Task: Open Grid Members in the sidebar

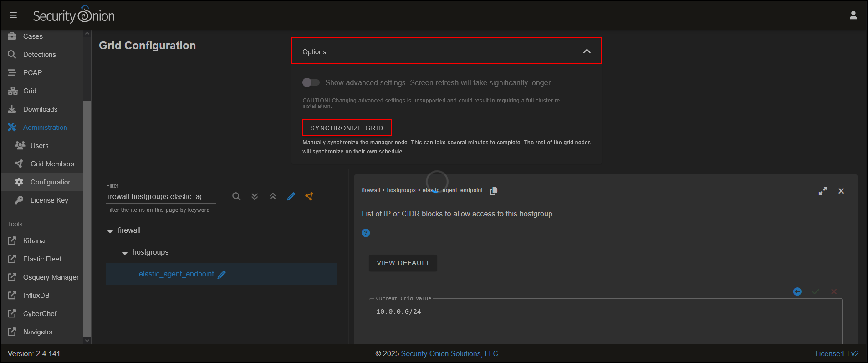Action: (x=52, y=164)
